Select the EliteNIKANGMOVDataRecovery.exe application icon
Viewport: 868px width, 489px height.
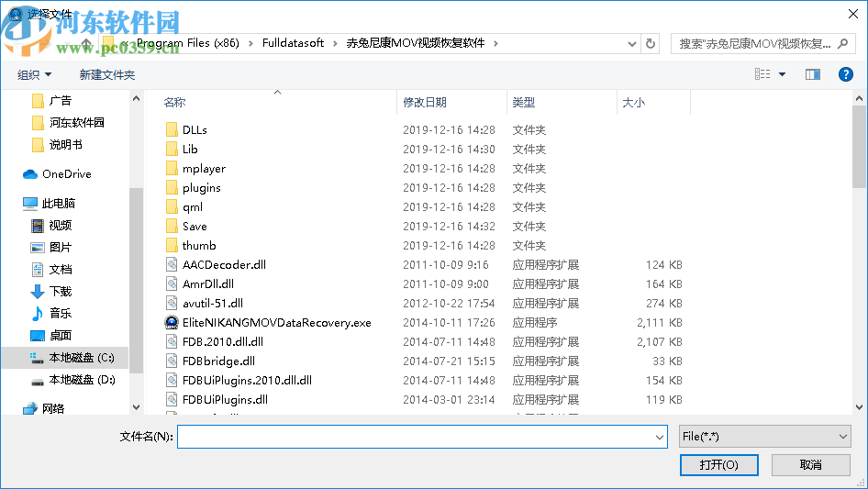(x=172, y=322)
